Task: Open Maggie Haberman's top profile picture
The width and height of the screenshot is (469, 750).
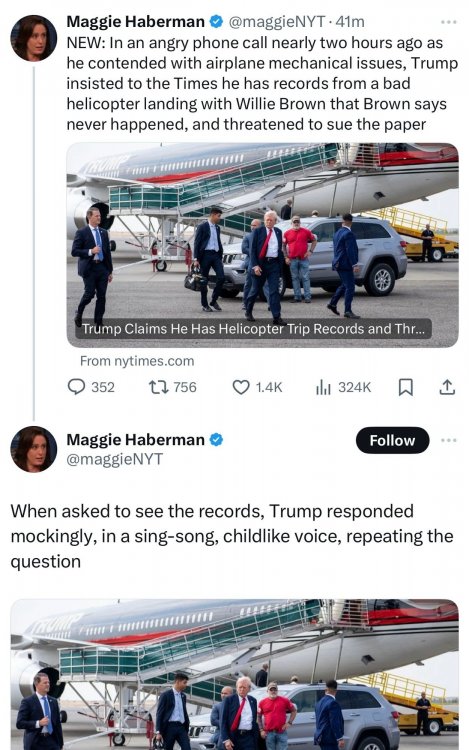Action: pyautogui.click(x=33, y=38)
